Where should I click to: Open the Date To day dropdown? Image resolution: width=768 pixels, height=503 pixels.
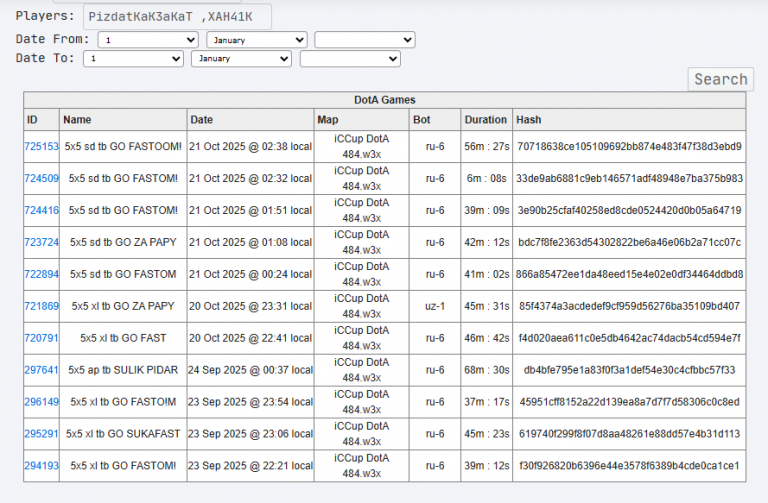(133, 58)
